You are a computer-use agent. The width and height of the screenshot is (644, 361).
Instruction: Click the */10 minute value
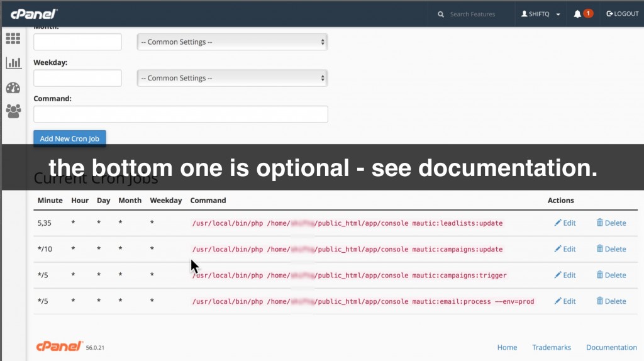tap(45, 249)
